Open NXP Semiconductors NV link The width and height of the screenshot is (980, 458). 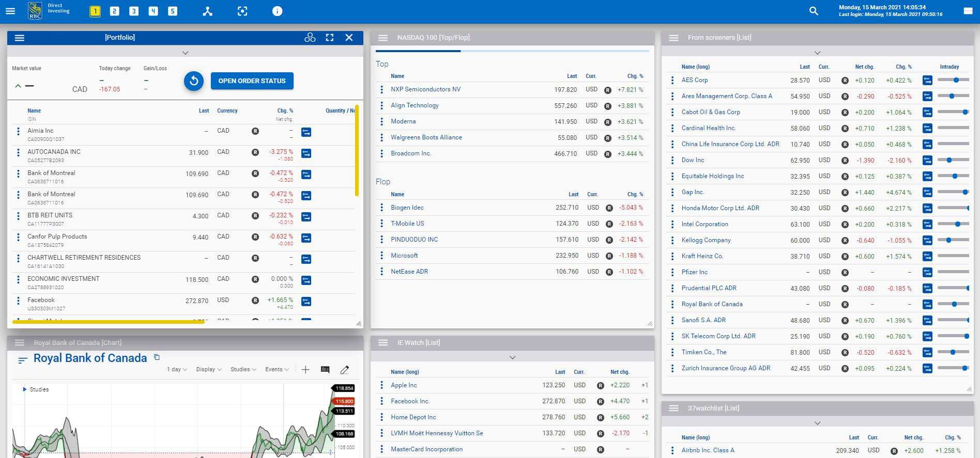425,89
